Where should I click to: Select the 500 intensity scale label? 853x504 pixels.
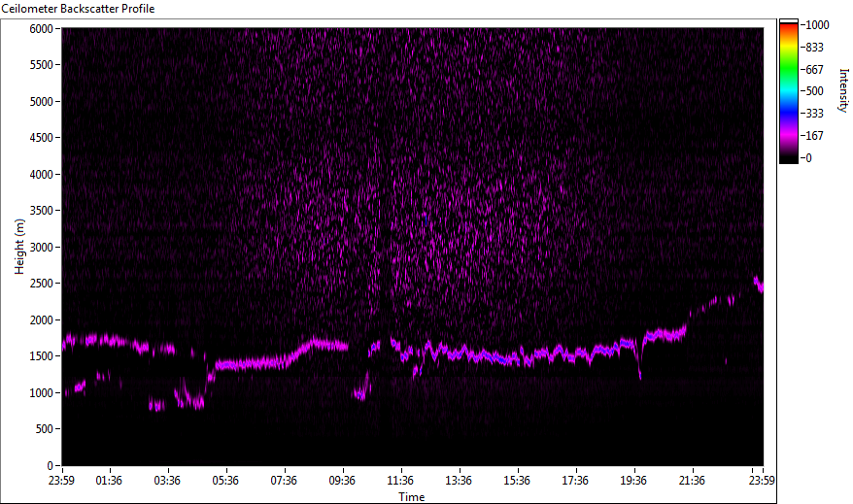coord(814,91)
